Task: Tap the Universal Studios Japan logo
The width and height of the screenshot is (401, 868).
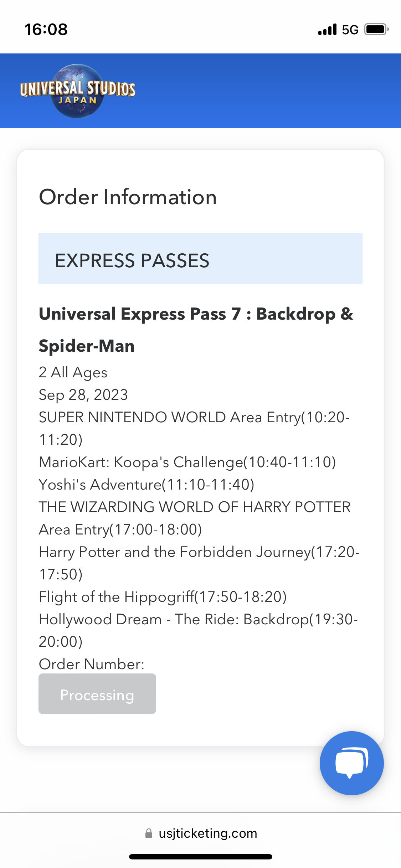Action: (x=78, y=91)
